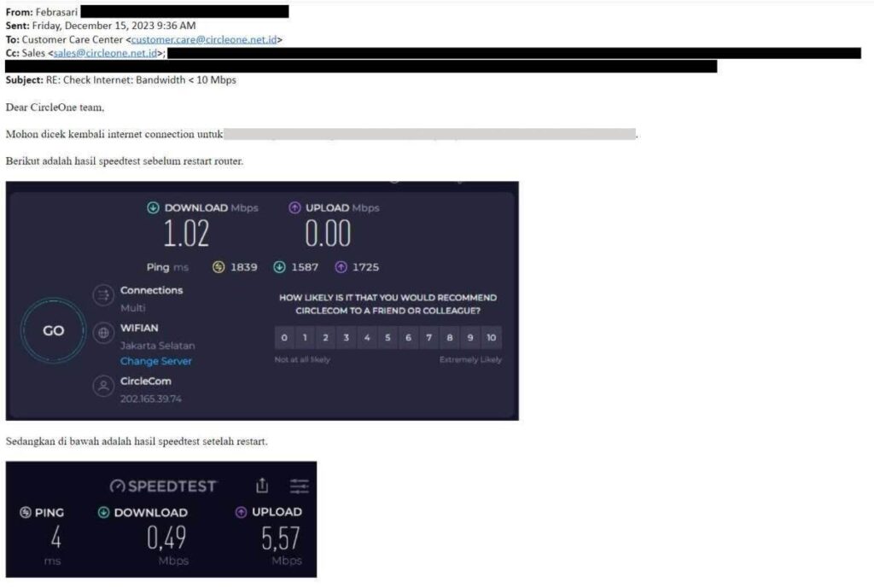Image resolution: width=874 pixels, height=588 pixels.
Task: Select the Connections multi icon
Action: pos(104,295)
